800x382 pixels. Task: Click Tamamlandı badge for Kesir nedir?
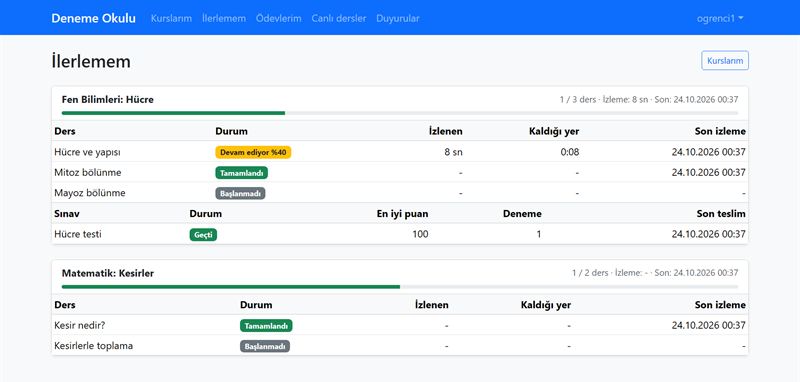tap(266, 325)
